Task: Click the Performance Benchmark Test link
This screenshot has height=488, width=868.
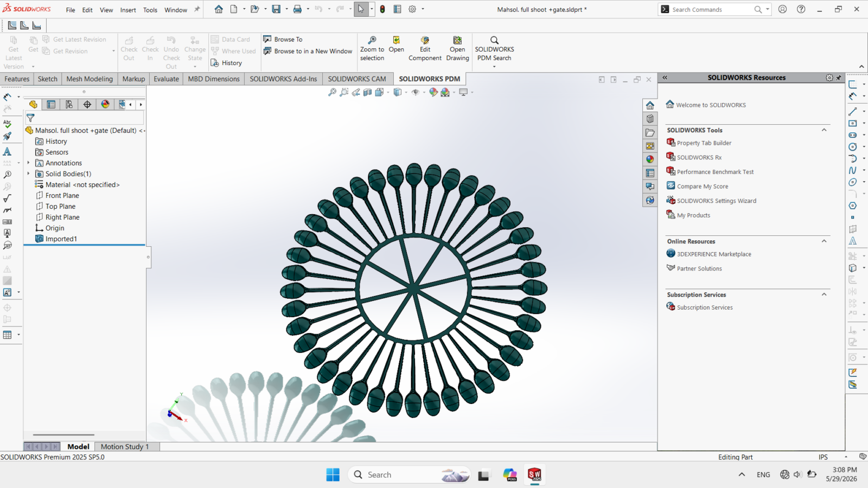Action: coord(715,172)
